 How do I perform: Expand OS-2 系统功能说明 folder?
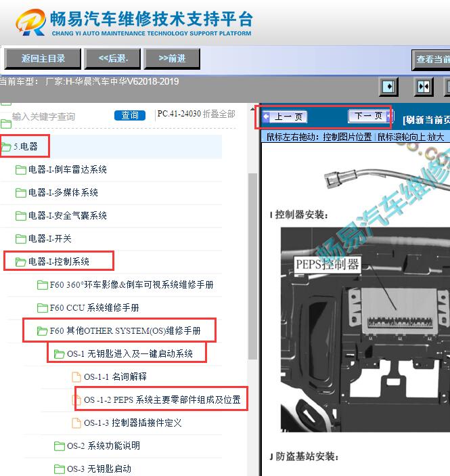point(103,446)
